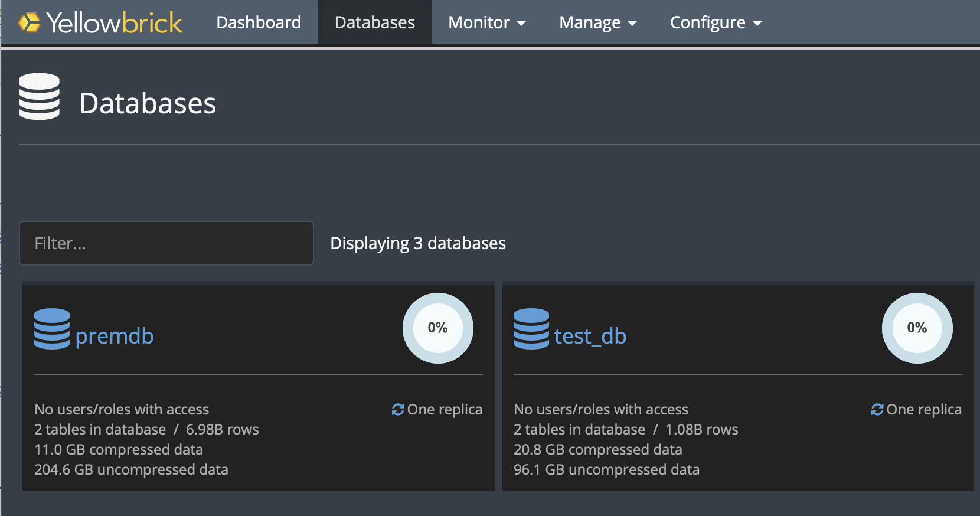Screen dimensions: 980x516
Task: Open the premdb database link
Action: click(x=115, y=336)
